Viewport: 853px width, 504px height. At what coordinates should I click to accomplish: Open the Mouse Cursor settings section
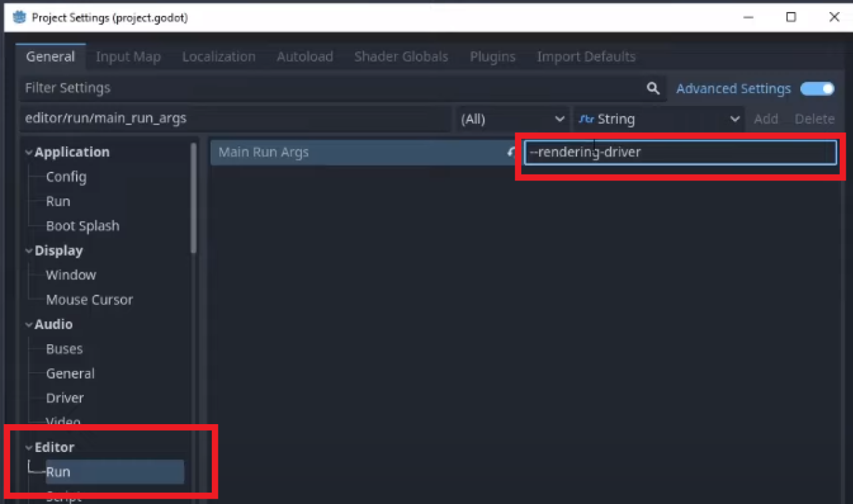click(89, 300)
